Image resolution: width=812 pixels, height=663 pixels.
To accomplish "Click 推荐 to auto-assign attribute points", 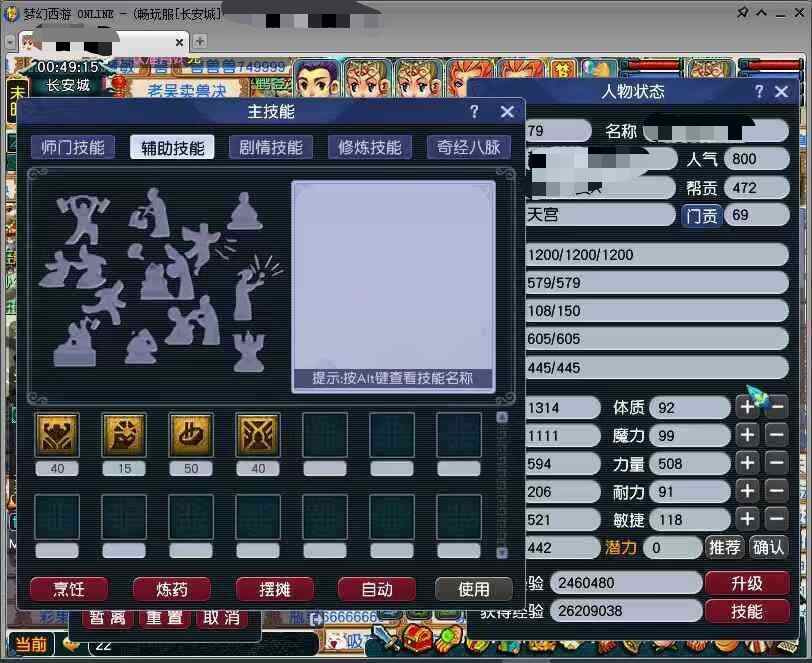I will tap(724, 547).
